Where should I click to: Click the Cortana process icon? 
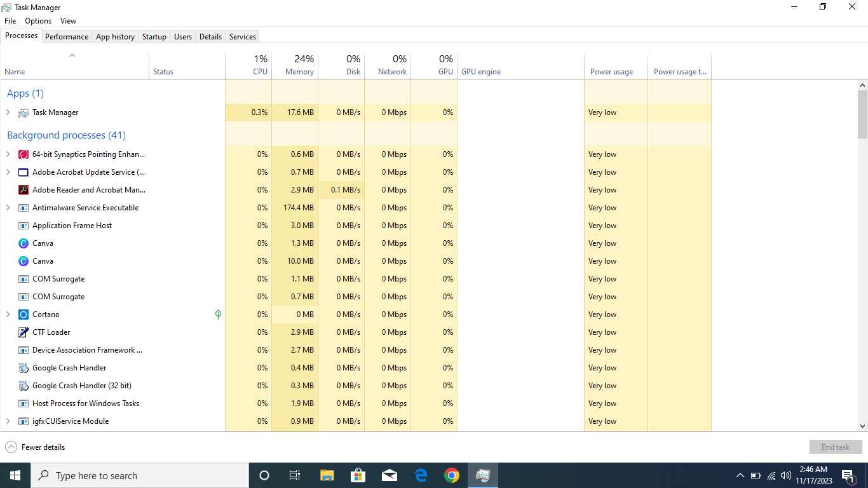(24, 315)
